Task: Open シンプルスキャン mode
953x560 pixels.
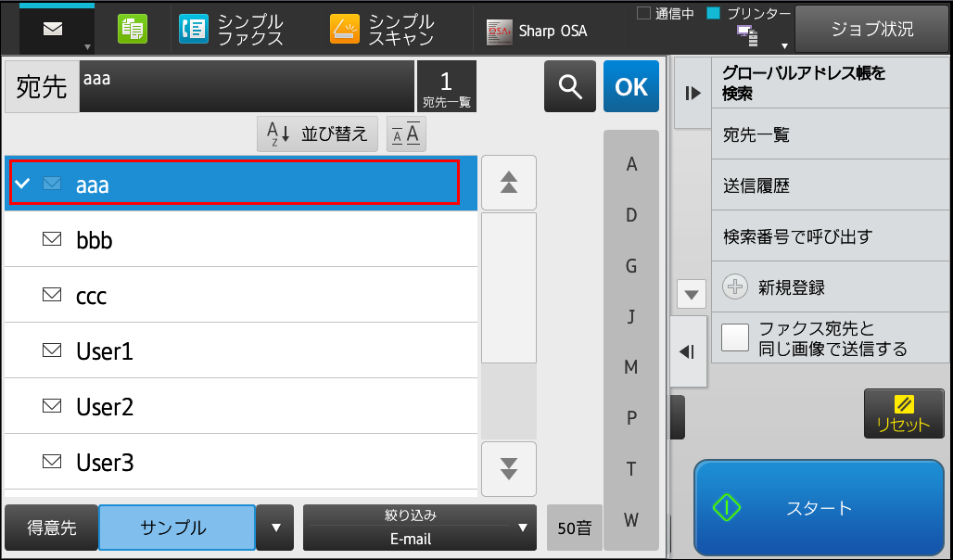Action: [x=382, y=29]
